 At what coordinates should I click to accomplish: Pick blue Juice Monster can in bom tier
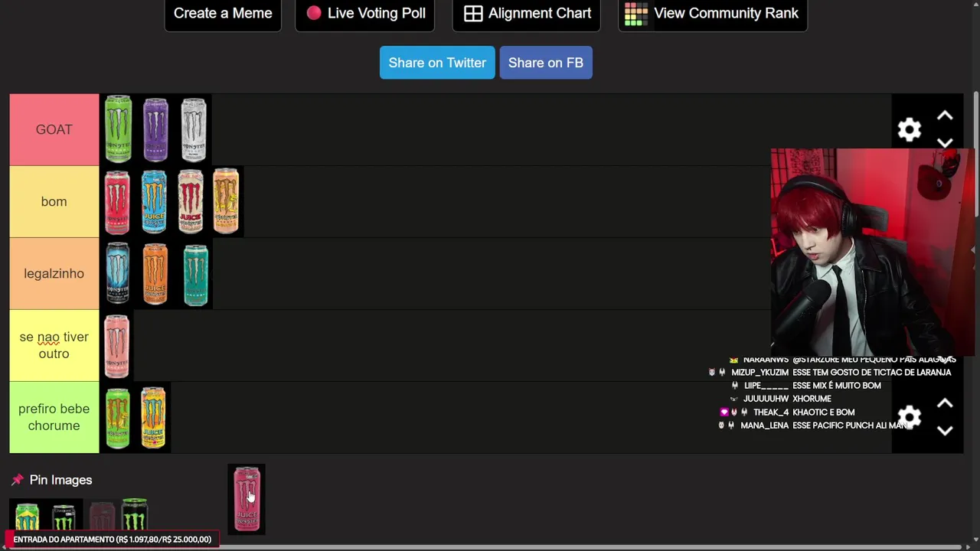point(154,201)
